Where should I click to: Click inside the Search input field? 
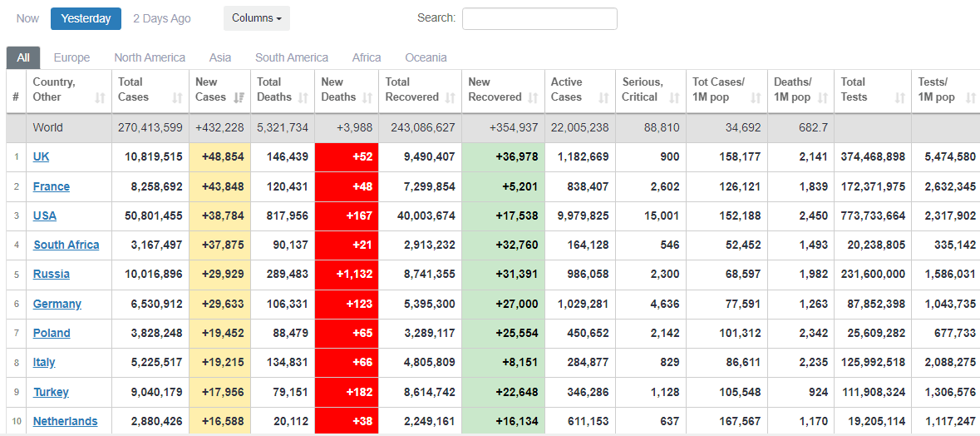(x=539, y=18)
